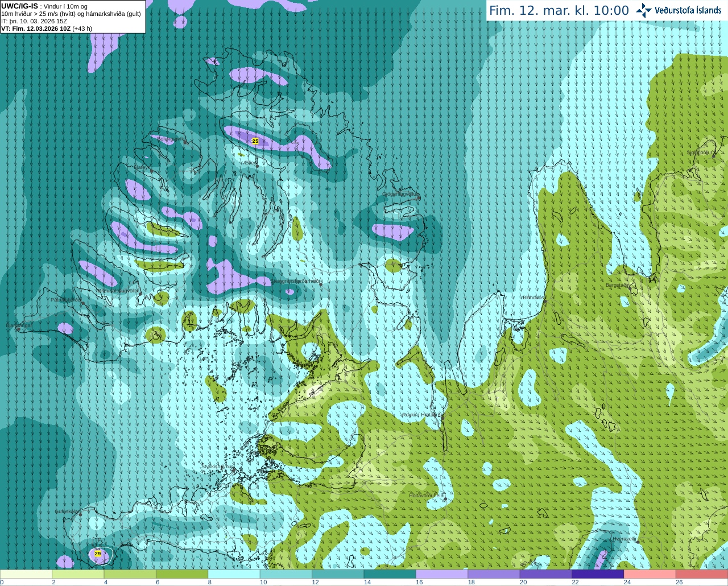Click the legend value '8'
The image size is (728, 586).
[x=209, y=583]
